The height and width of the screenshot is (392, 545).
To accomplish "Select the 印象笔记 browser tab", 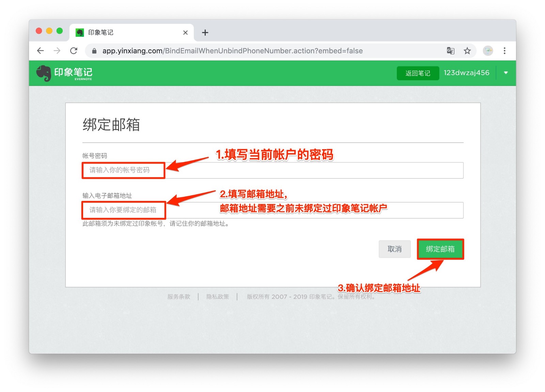I will coord(132,33).
